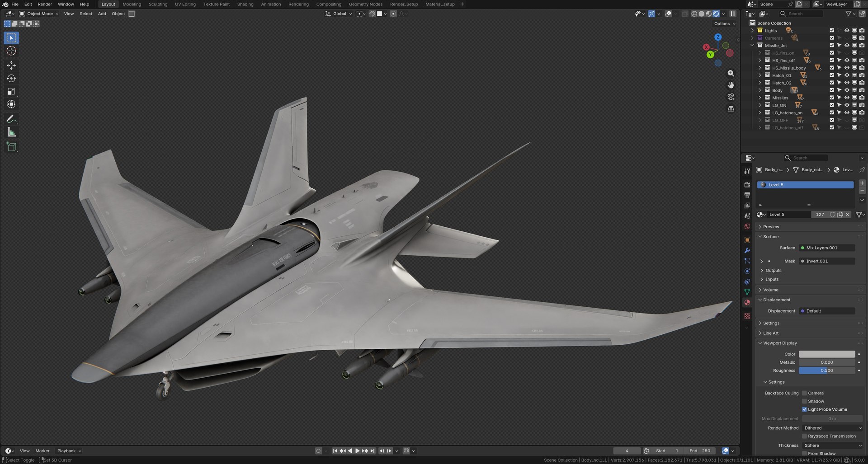Click the outliner filter funnel icon

tap(849, 14)
